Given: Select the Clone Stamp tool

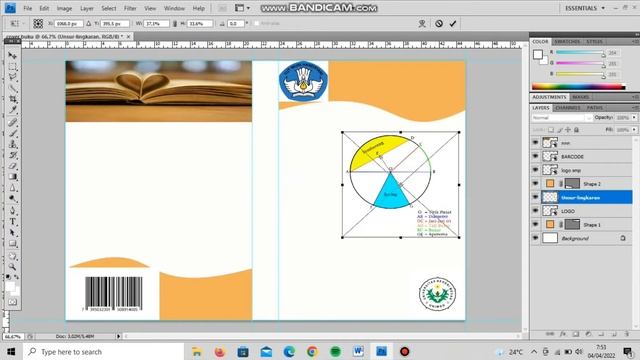Looking at the screenshot, I should pyautogui.click(x=13, y=144).
